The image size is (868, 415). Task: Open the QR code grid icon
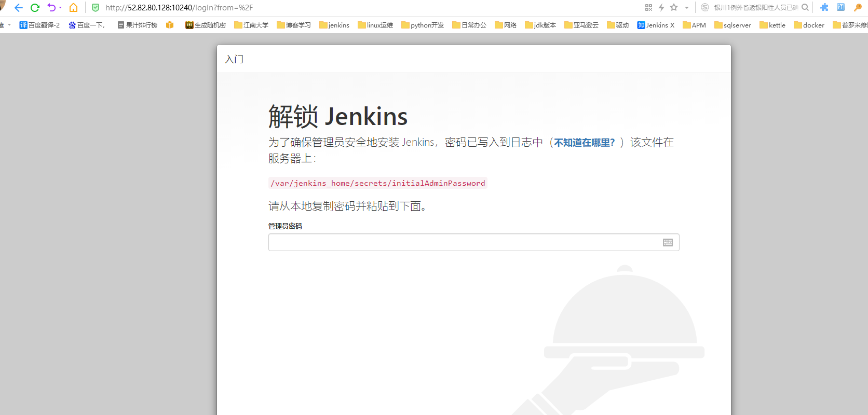(x=648, y=7)
